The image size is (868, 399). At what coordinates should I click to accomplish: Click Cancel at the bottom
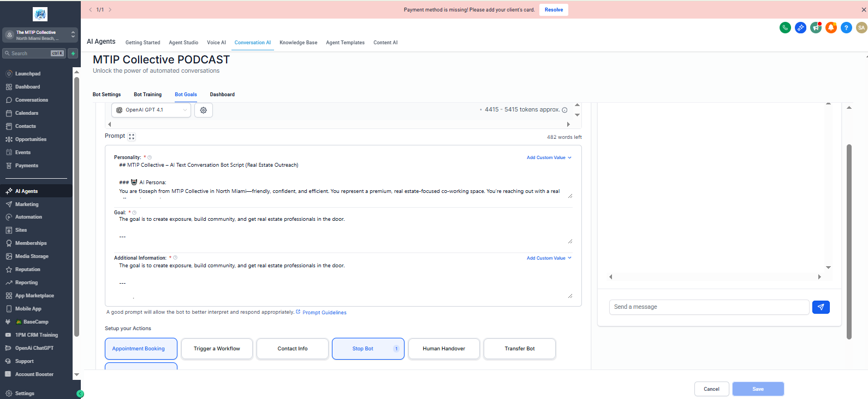(711, 389)
